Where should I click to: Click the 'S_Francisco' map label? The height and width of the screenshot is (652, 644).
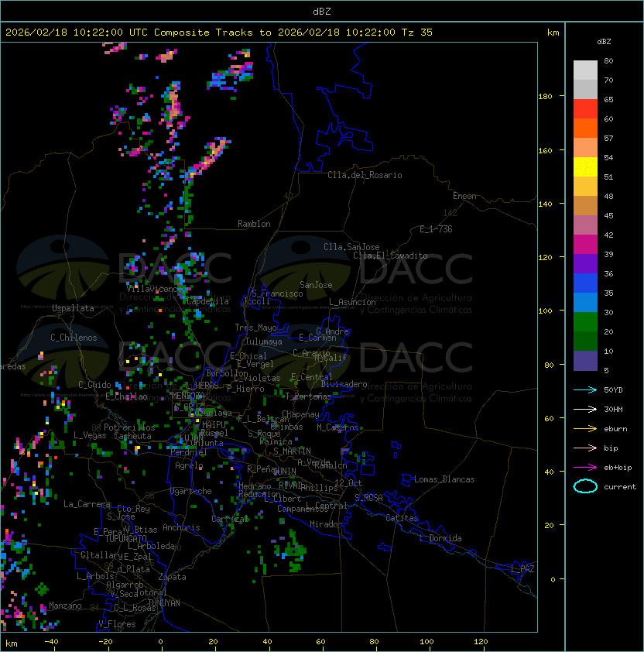pyautogui.click(x=278, y=293)
